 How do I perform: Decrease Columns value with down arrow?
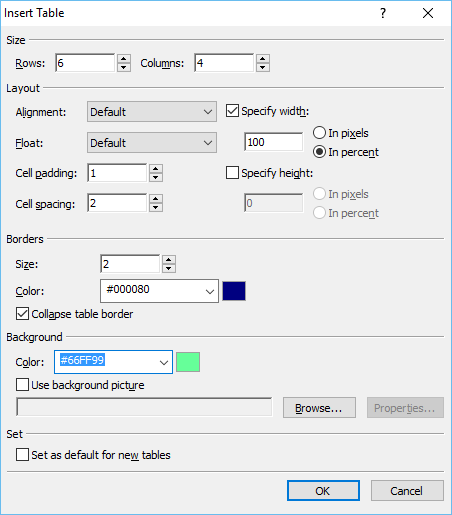[263, 67]
